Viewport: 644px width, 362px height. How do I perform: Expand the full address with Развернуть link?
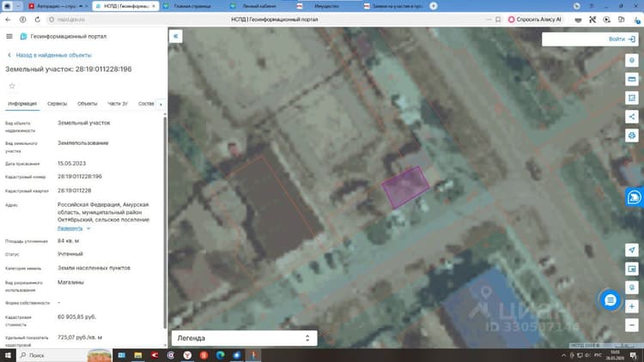pyautogui.click(x=70, y=228)
